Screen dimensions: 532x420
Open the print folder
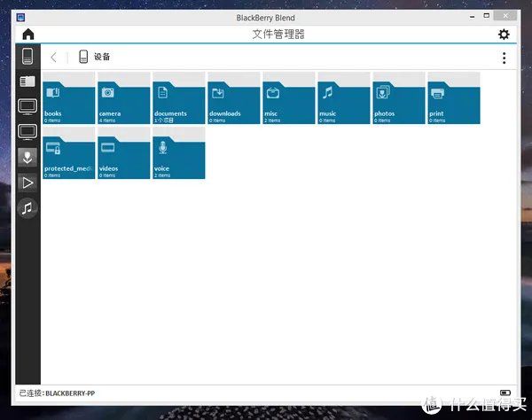[x=453, y=98]
